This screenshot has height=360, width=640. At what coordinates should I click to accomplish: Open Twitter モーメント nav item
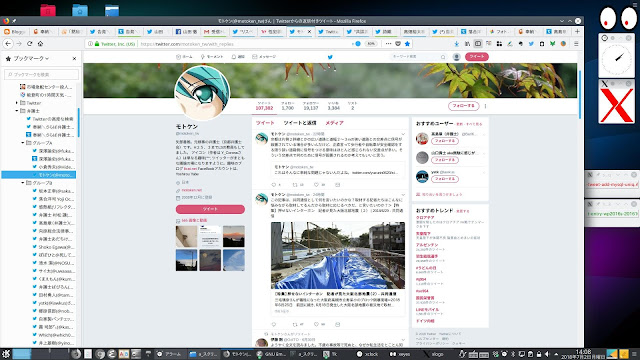211,57
